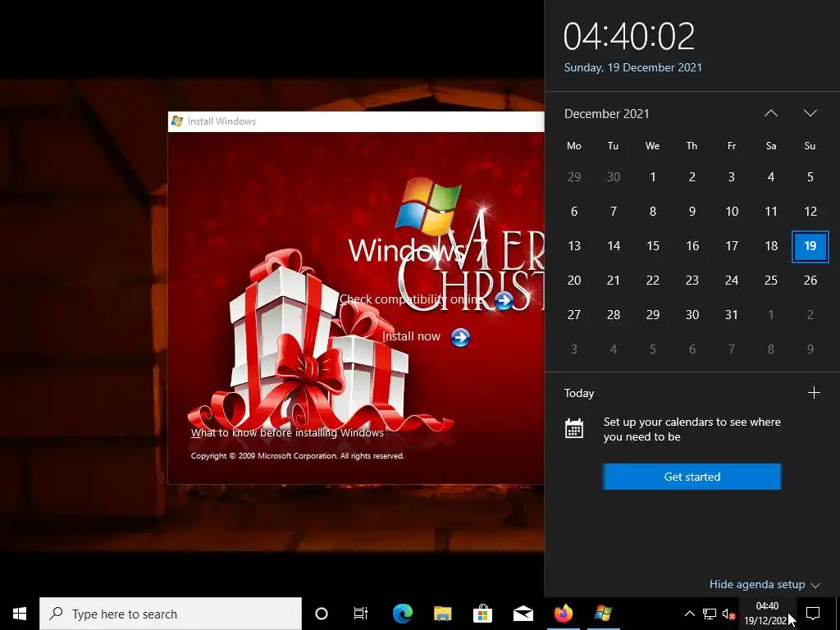Select the Install Windows taskbar icon
840x630 pixels.
coord(603,613)
